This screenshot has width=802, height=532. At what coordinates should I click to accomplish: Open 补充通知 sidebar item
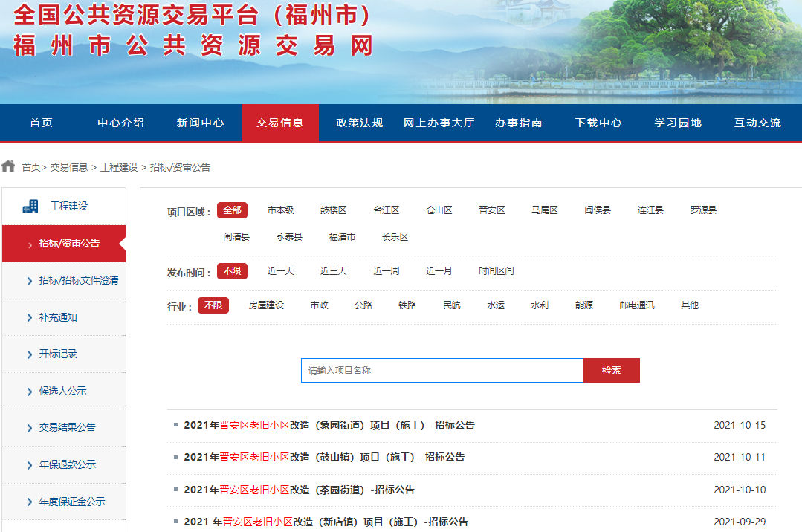(64, 318)
